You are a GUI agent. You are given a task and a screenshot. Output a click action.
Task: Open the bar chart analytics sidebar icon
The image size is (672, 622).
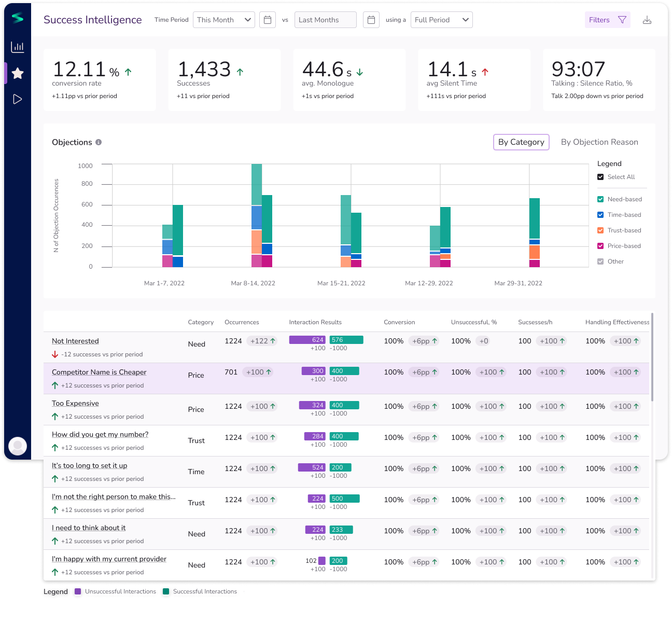(18, 47)
